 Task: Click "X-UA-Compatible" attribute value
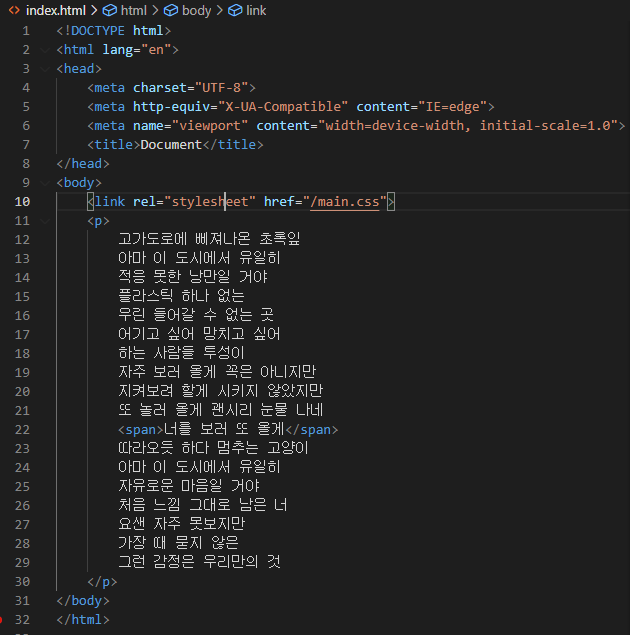(283, 107)
